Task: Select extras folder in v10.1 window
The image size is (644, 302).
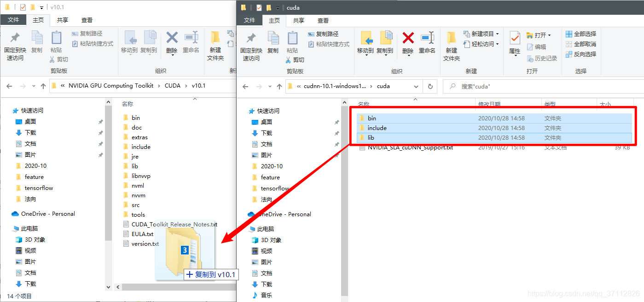Action: click(x=139, y=137)
